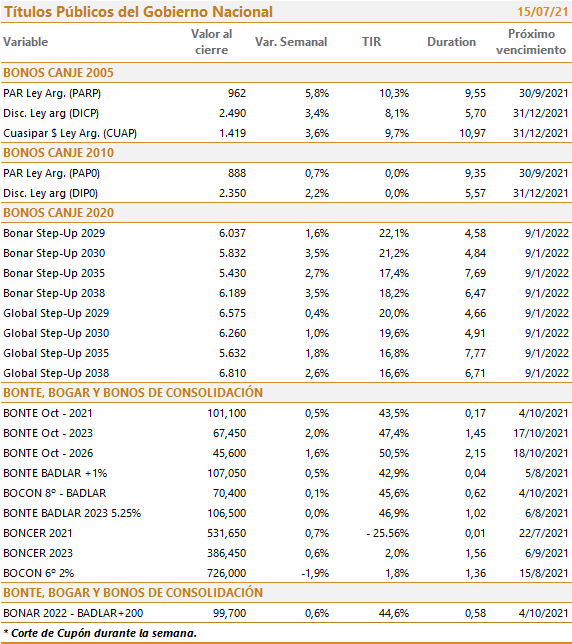Image resolution: width=572 pixels, height=644 pixels.
Task: Click the BONOS CANJE 2005 section header
Action: (58, 73)
